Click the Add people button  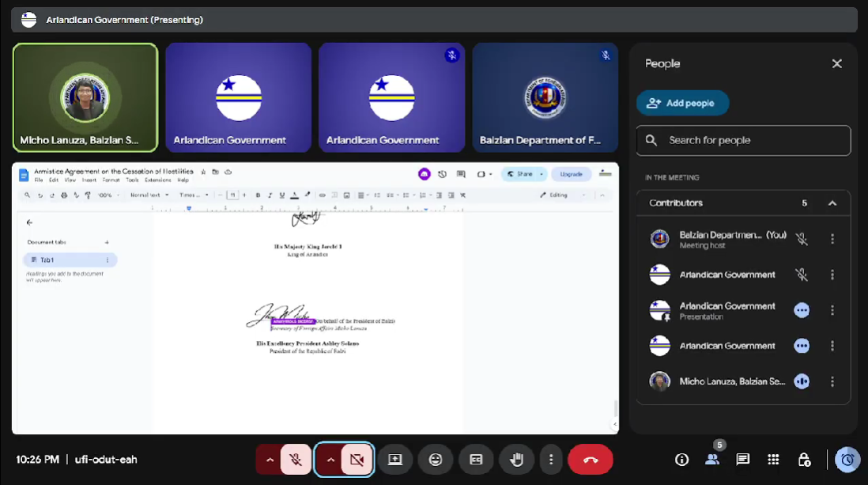(x=682, y=103)
